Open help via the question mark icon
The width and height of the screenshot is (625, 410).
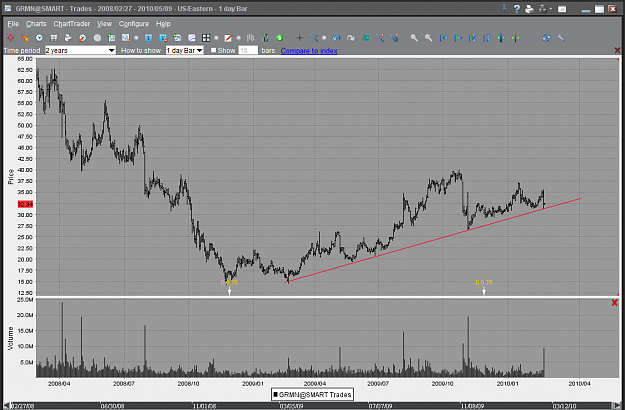point(517,9)
